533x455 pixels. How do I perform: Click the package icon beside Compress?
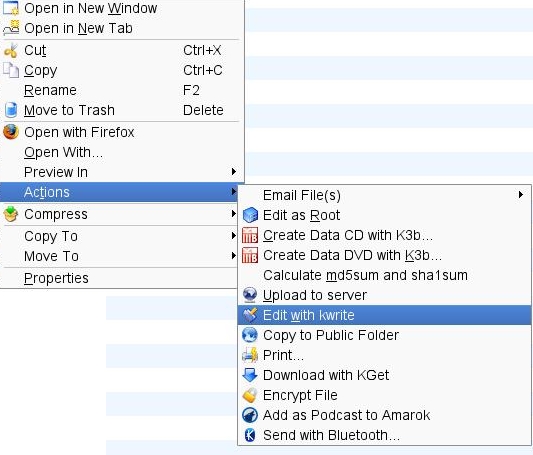point(11,214)
